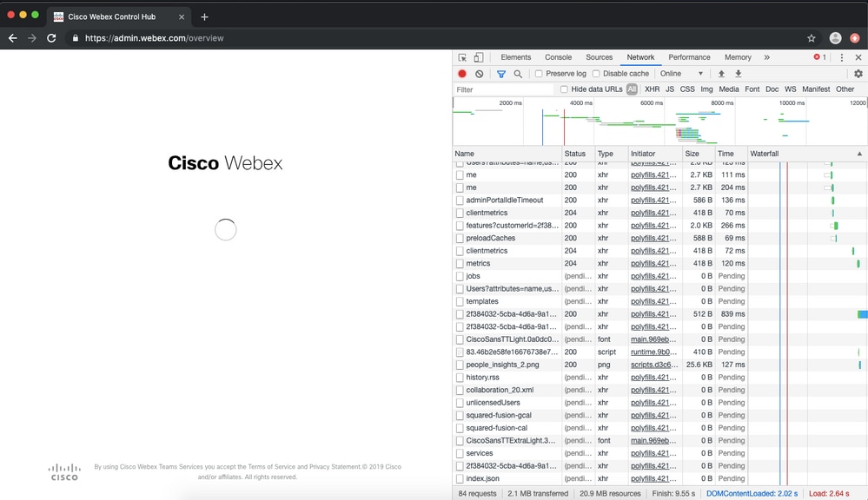Filter requests by WS
This screenshot has width=868, height=500.
coord(791,89)
